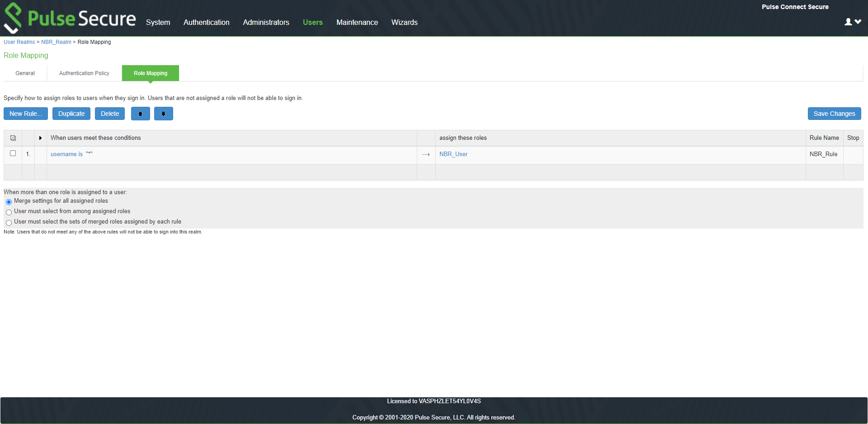Open NBR_Realm breadcrumb link
The image size is (868, 424).
(56, 42)
